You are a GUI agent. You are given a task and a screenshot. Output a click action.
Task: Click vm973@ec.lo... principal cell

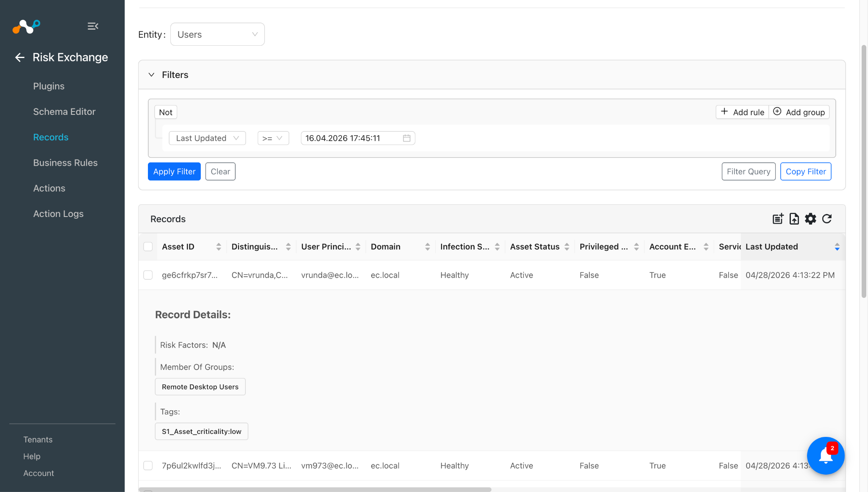click(330, 466)
